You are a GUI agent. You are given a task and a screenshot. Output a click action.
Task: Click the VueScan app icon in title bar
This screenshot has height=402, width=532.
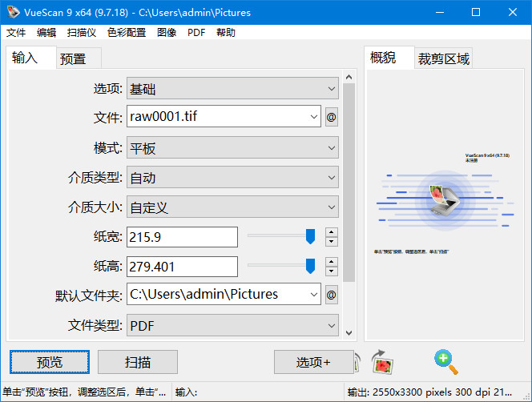[11, 13]
